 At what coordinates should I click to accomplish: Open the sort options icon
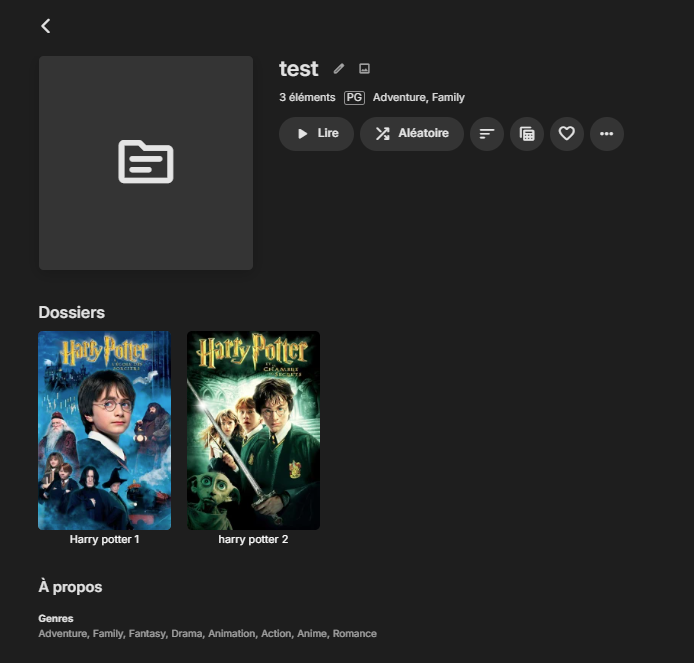487,134
